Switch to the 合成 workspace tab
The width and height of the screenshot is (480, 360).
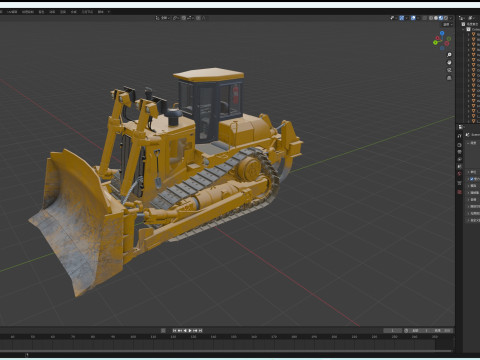[74, 12]
